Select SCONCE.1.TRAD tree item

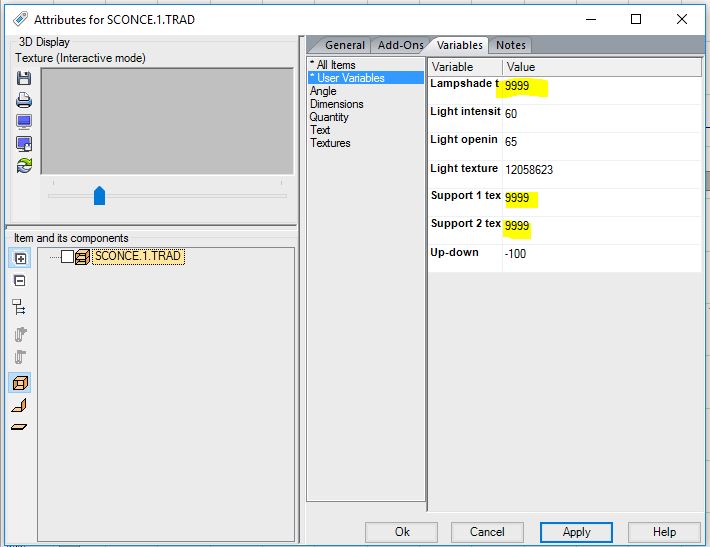point(137,256)
